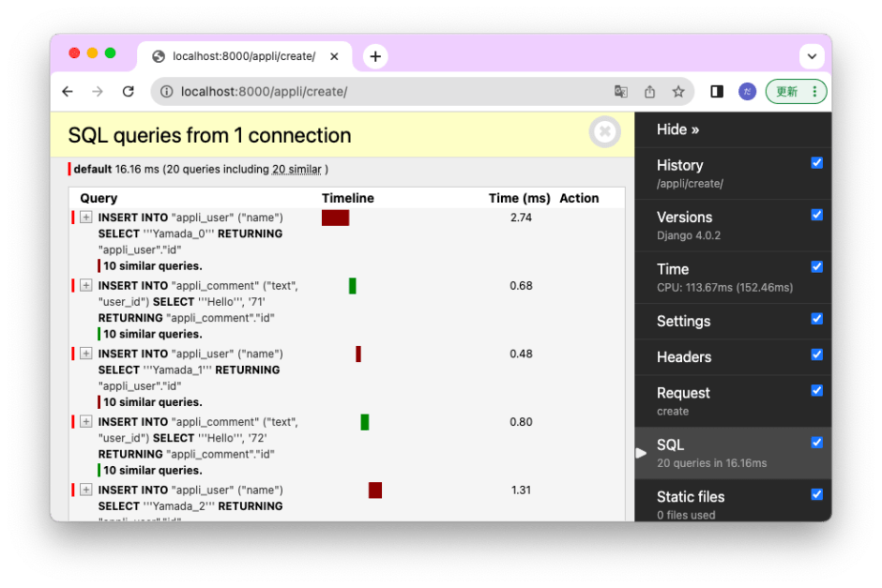Expand the Yamada_1 INSERT query details
The image size is (882, 588).
pyautogui.click(x=85, y=354)
